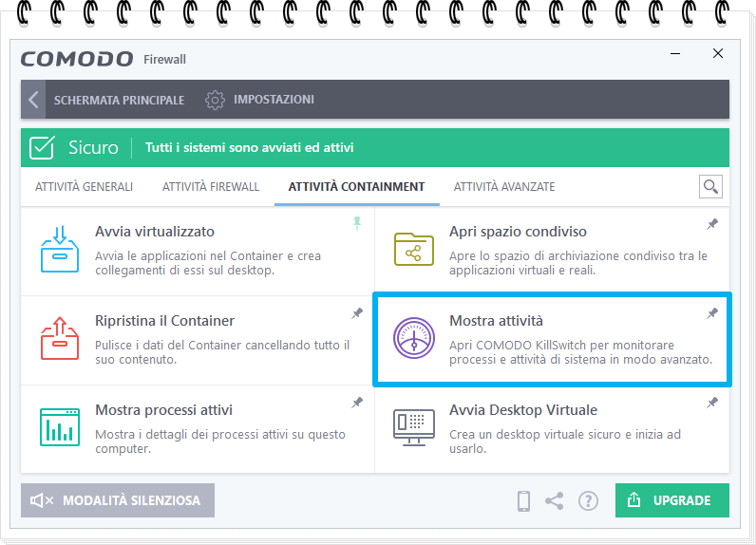
Task: Click the mobile phone icon in footer
Action: [x=523, y=501]
